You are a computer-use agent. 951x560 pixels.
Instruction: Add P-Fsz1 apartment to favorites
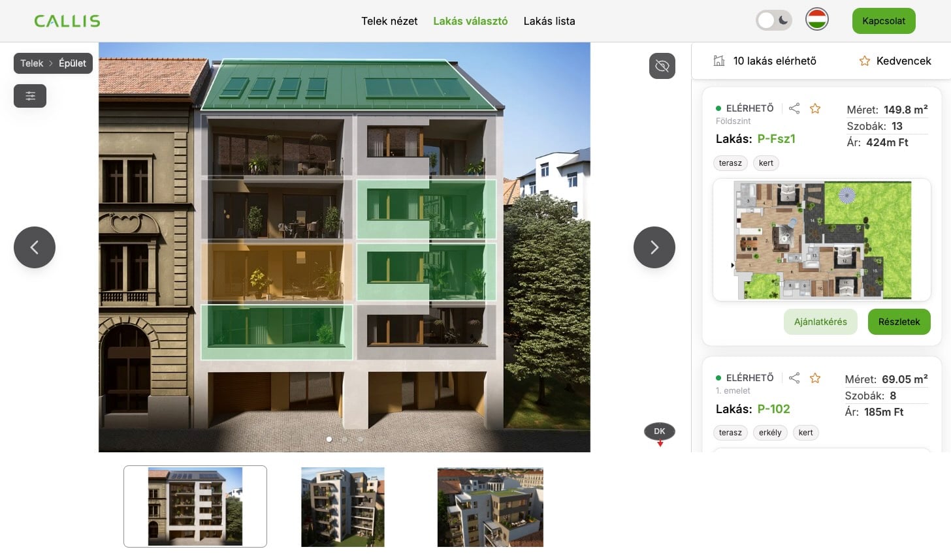click(815, 108)
